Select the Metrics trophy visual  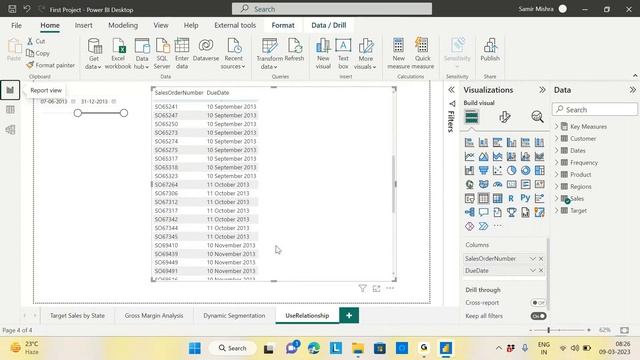pos(511,212)
